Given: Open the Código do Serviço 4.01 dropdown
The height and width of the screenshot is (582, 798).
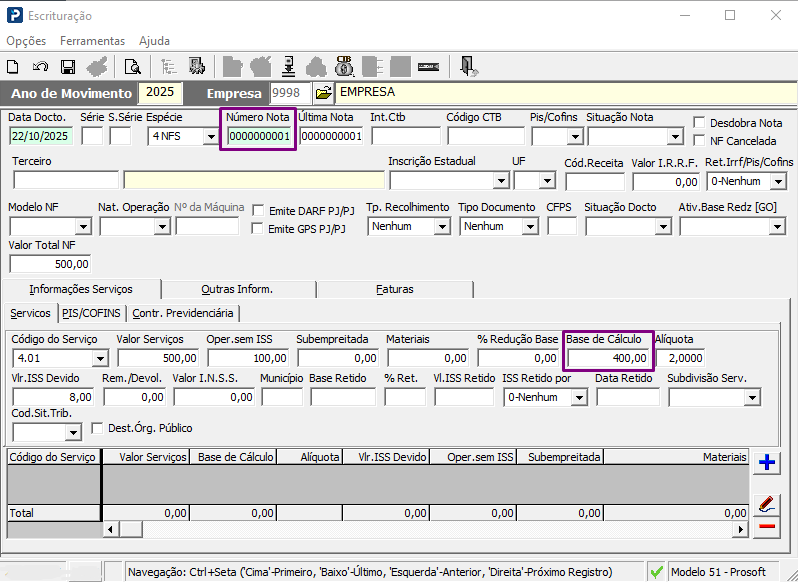Looking at the screenshot, I should coord(100,358).
